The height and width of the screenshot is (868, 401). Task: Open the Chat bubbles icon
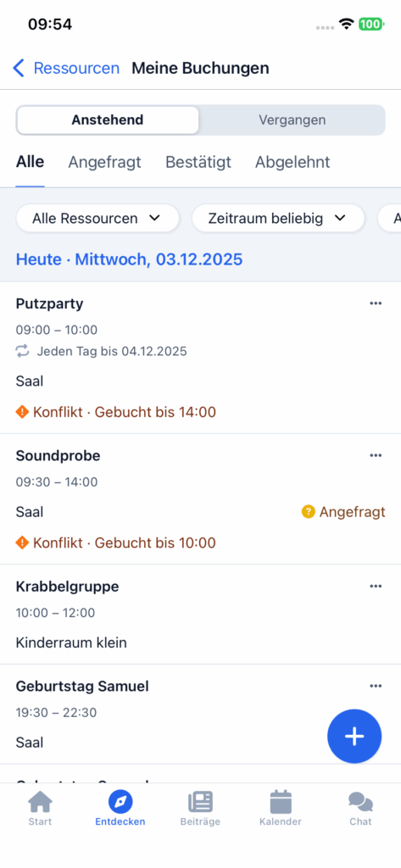360,802
